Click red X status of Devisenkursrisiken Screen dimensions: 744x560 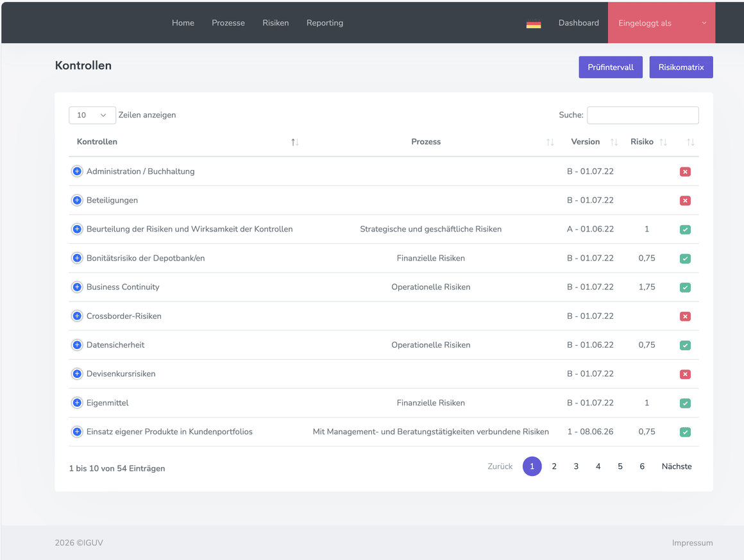click(x=685, y=375)
